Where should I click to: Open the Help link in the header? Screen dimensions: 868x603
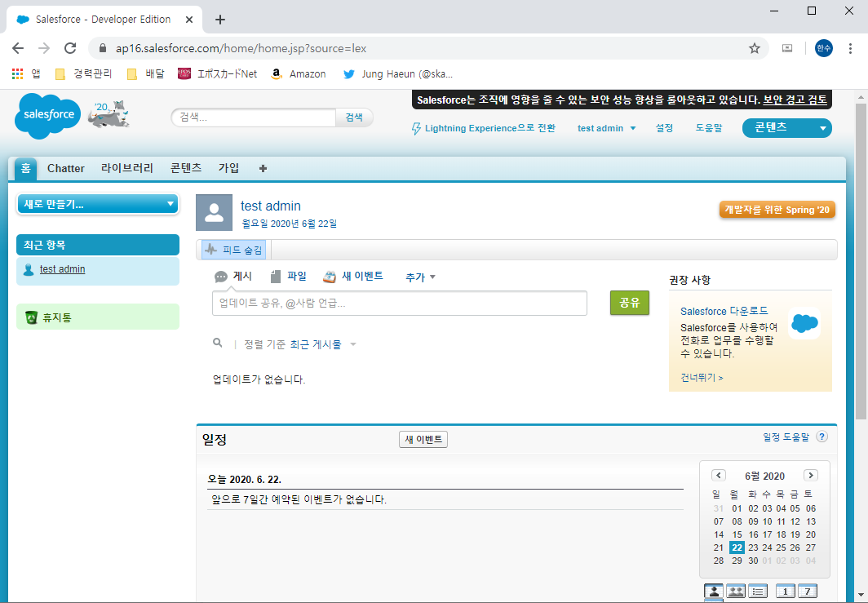point(709,128)
